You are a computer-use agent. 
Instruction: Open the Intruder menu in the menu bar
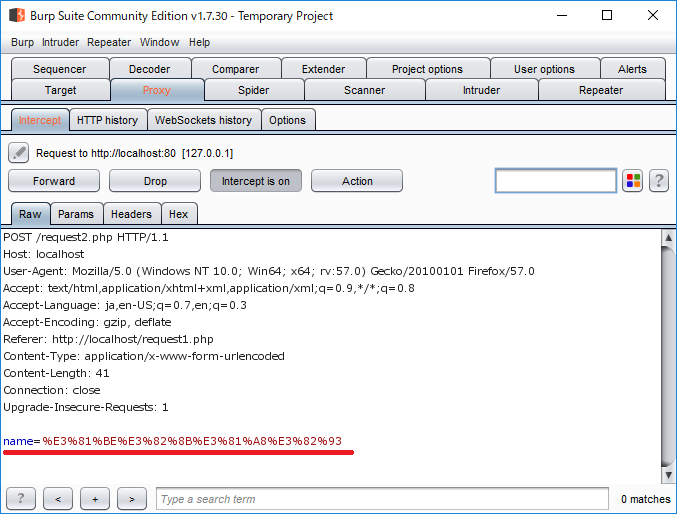tap(60, 42)
